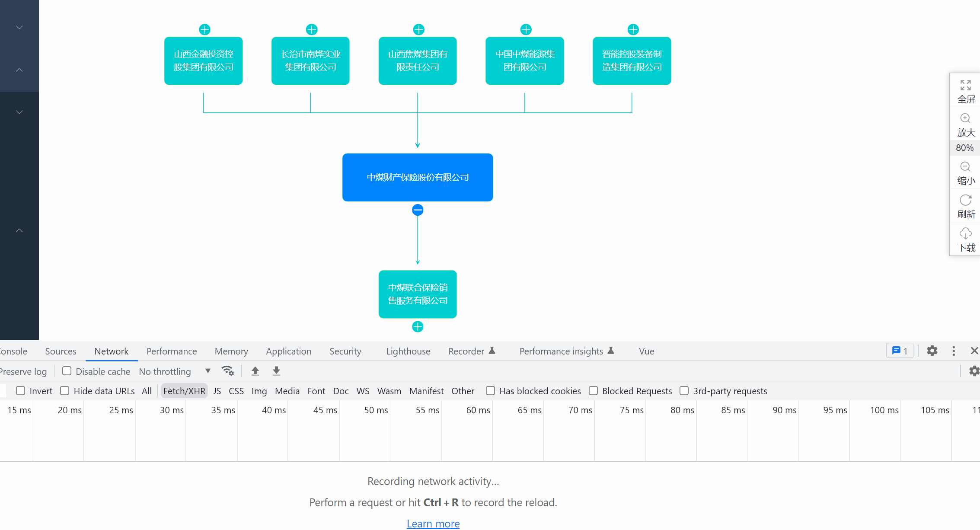Click the Learn more link
The image size is (980, 530).
click(x=433, y=524)
